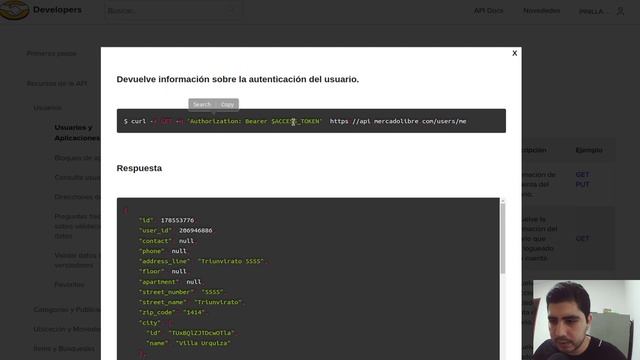Image resolution: width=640 pixels, height=360 pixels.
Task: Expand Categorías y Publicaciones in sidebar
Action: pos(67,309)
